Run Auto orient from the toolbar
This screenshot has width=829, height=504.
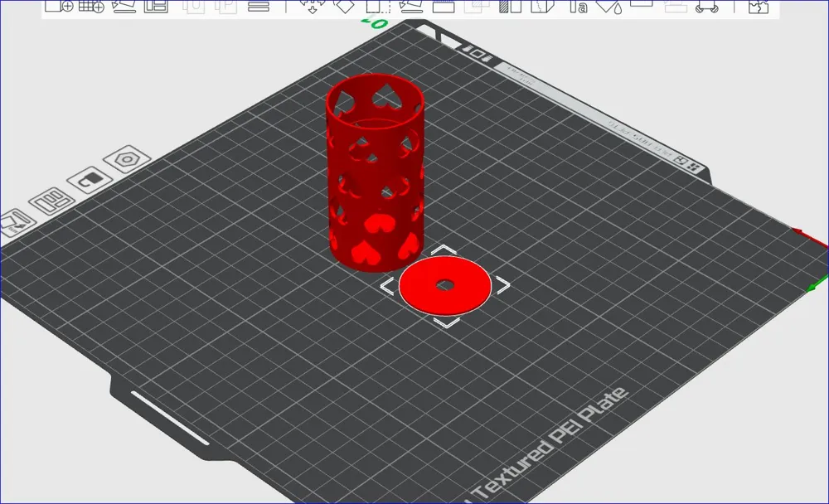(x=124, y=7)
